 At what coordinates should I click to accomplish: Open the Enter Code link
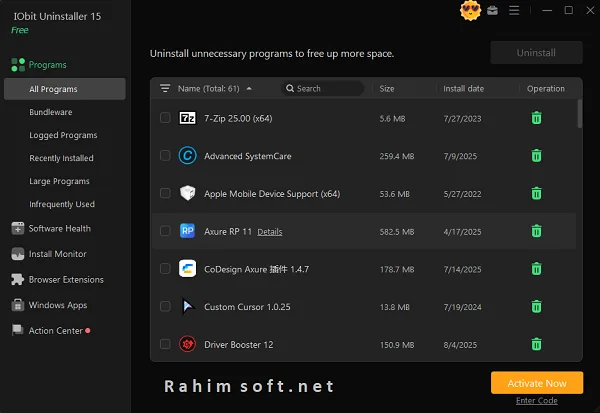point(536,400)
